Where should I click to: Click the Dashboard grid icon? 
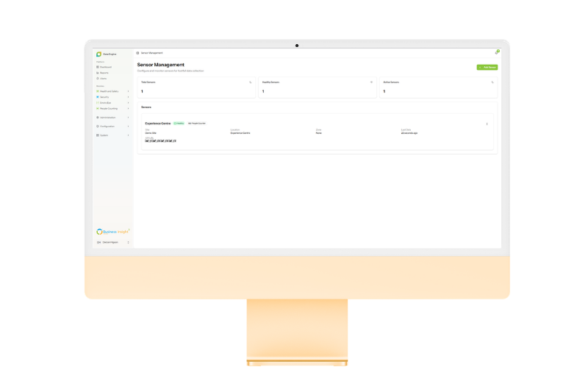[98, 67]
